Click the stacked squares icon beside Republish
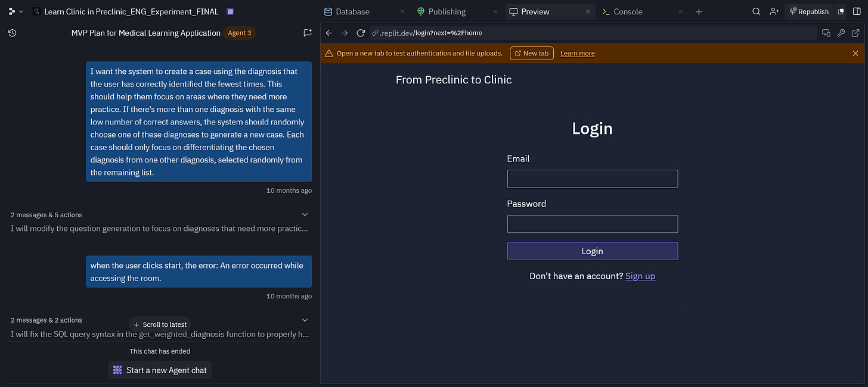 coord(841,11)
